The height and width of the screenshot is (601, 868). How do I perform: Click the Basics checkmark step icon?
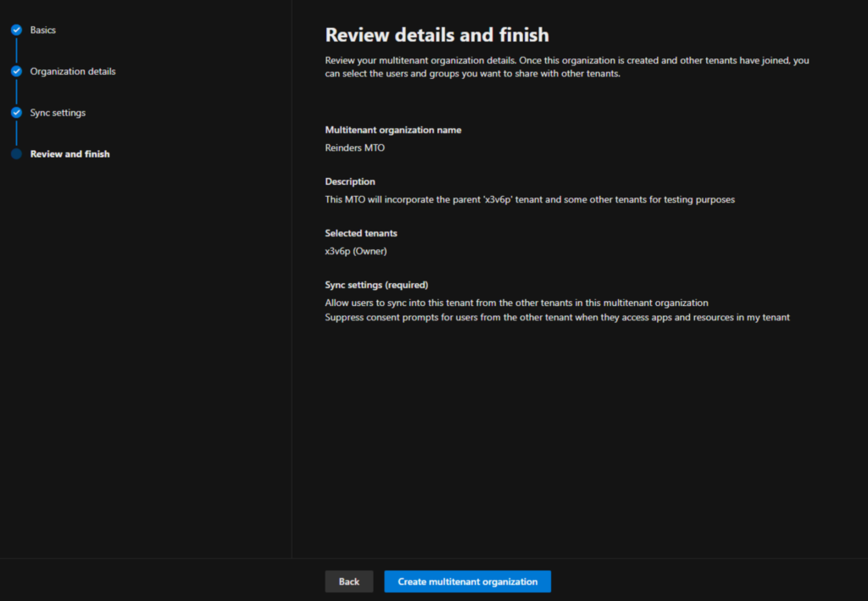pyautogui.click(x=17, y=30)
